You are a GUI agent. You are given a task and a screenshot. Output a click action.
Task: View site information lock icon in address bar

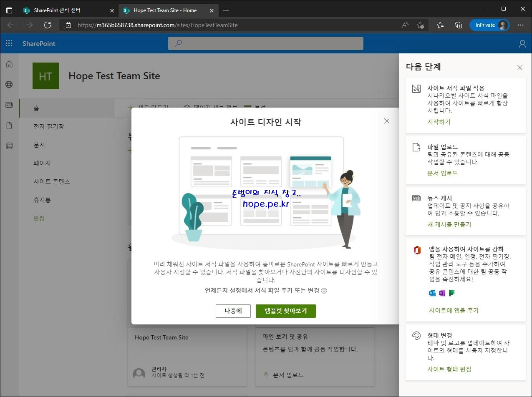(68, 25)
